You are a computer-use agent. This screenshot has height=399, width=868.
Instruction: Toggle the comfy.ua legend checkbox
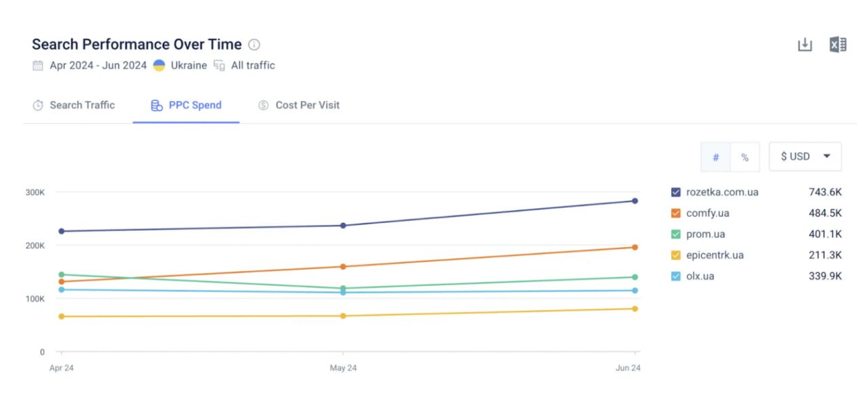click(x=675, y=213)
